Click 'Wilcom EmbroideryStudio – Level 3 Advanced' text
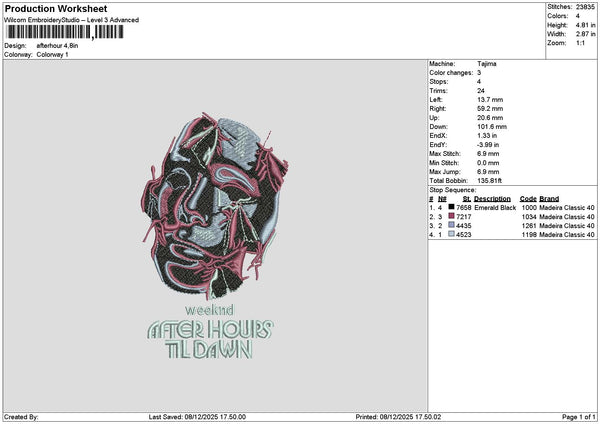600x424 pixels. pyautogui.click(x=72, y=20)
